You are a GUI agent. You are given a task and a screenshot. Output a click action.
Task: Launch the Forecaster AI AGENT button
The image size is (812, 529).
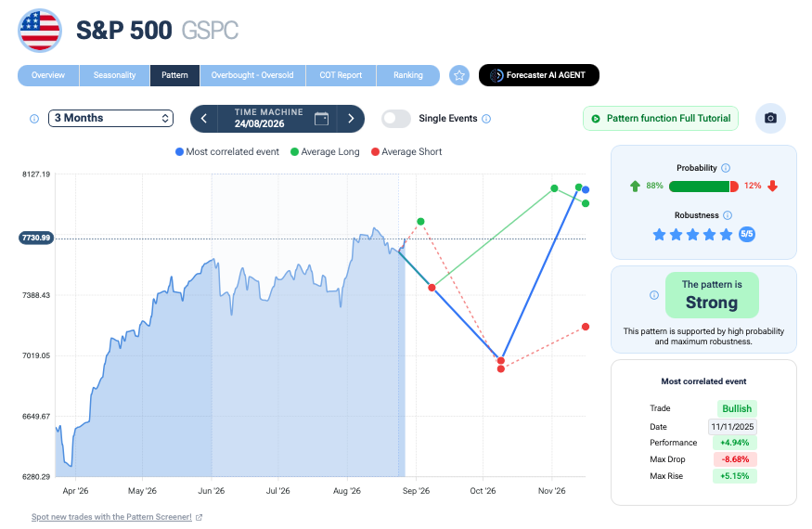coord(538,75)
